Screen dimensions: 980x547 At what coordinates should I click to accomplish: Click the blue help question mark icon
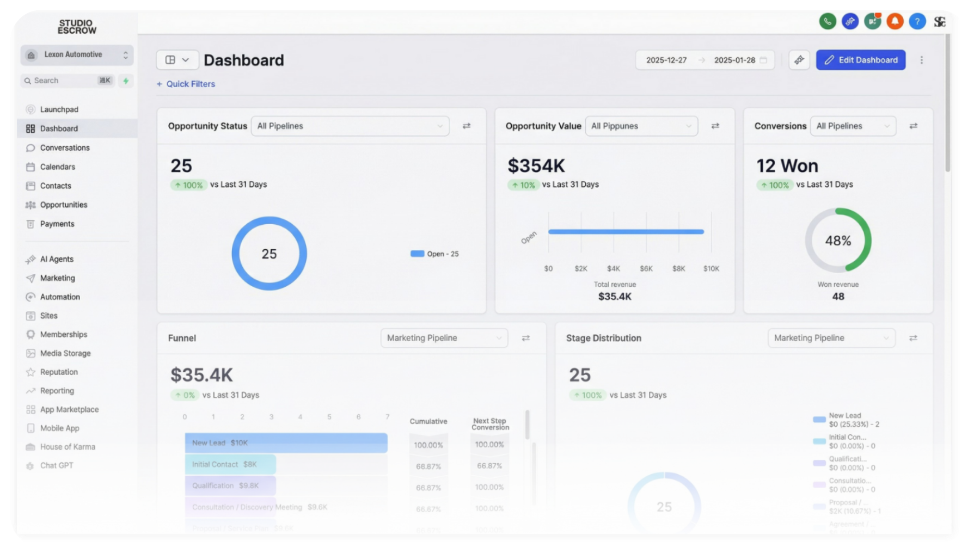coord(917,22)
